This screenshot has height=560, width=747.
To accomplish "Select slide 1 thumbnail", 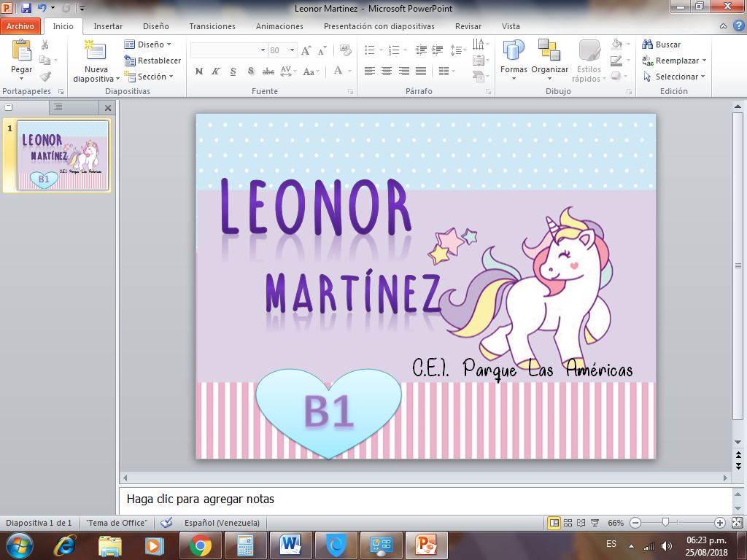I will click(63, 155).
